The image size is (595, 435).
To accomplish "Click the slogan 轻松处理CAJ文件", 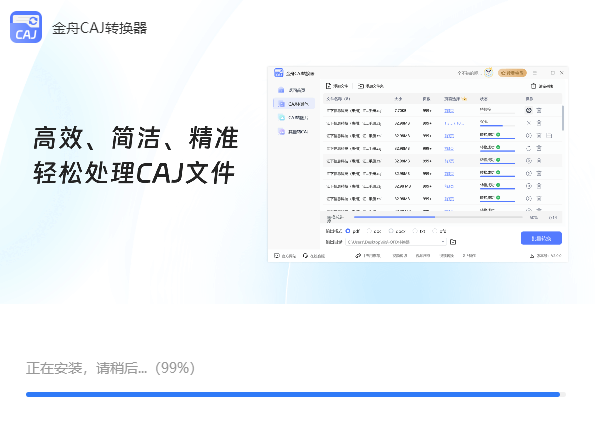I will pyautogui.click(x=134, y=173).
